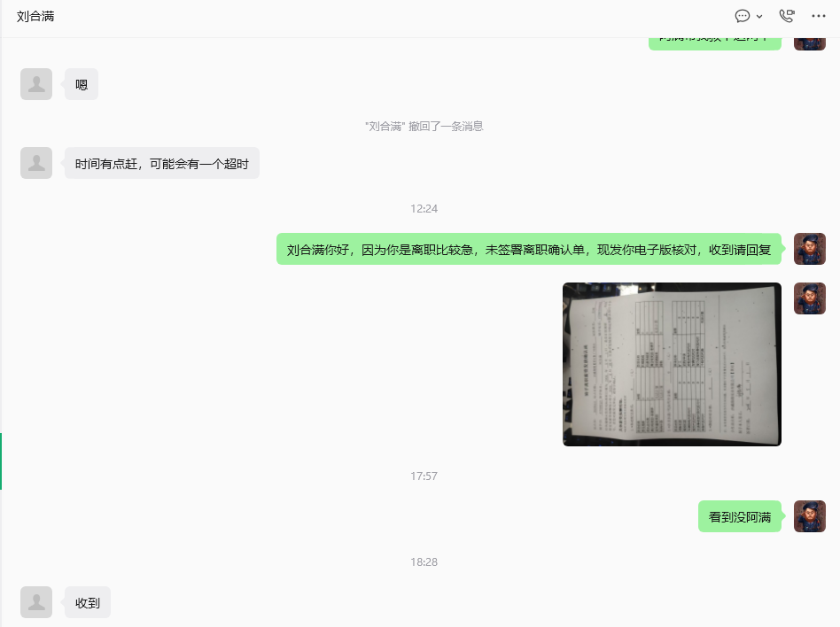Click the 撤回了一条消息 recall notice

click(424, 127)
